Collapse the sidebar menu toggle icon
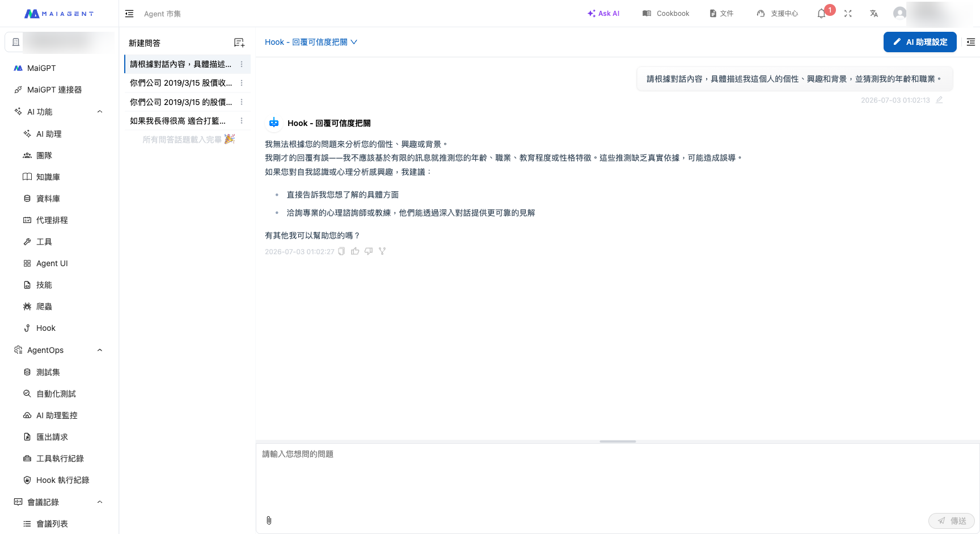 129,14
